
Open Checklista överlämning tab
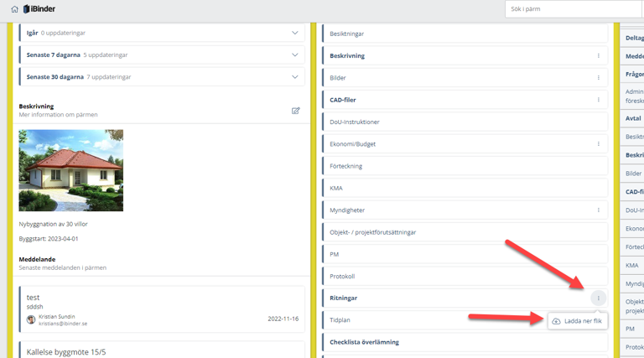(x=465, y=342)
